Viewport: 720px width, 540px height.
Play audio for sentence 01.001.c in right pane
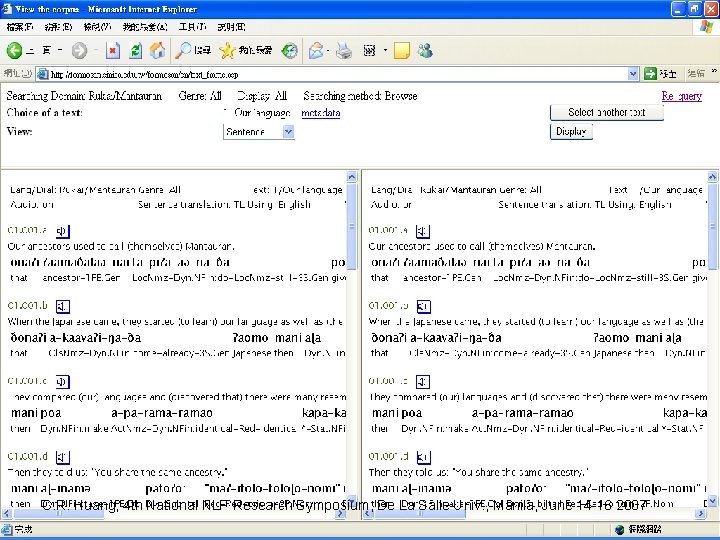(x=423, y=382)
